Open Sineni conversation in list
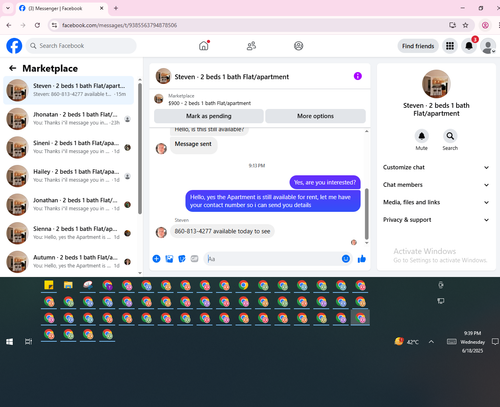Viewport: 500px width, 407px height. [69, 147]
